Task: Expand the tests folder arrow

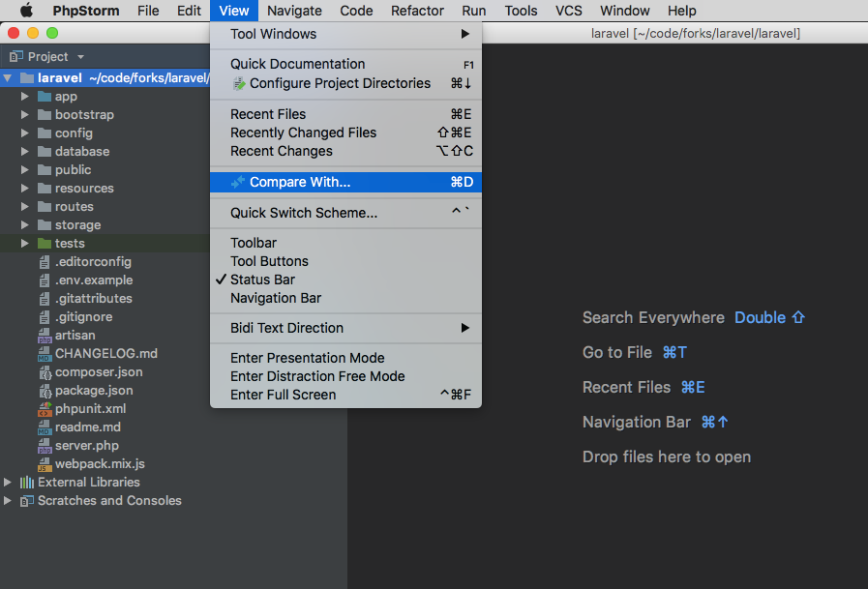Action: pos(24,243)
